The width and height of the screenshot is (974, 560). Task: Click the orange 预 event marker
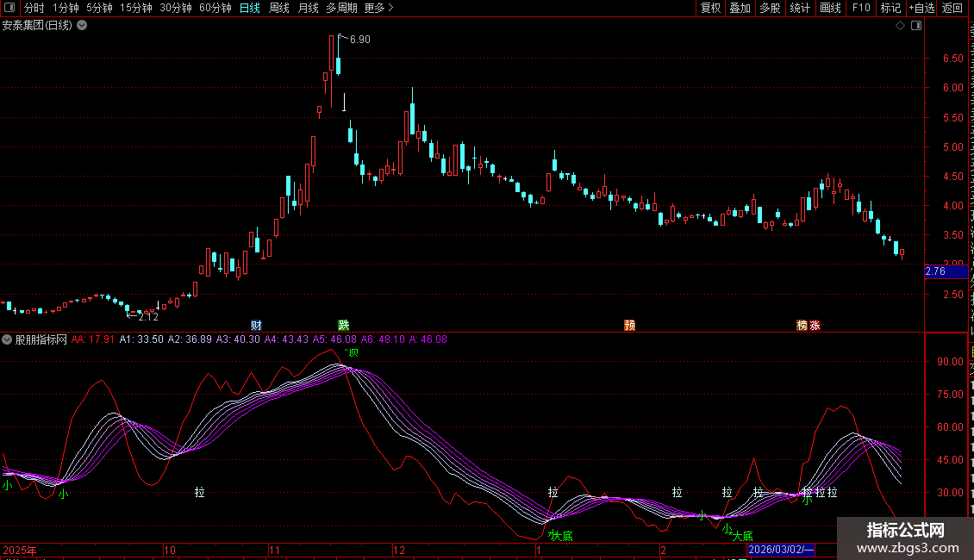tap(630, 326)
